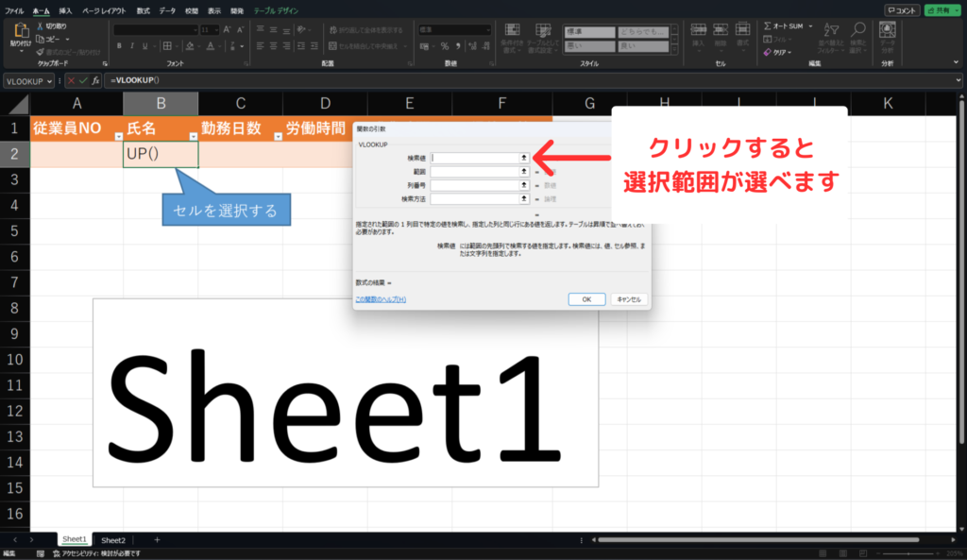This screenshot has width=967, height=560.
Task: Click the increase decimal places icon
Action: point(472,46)
